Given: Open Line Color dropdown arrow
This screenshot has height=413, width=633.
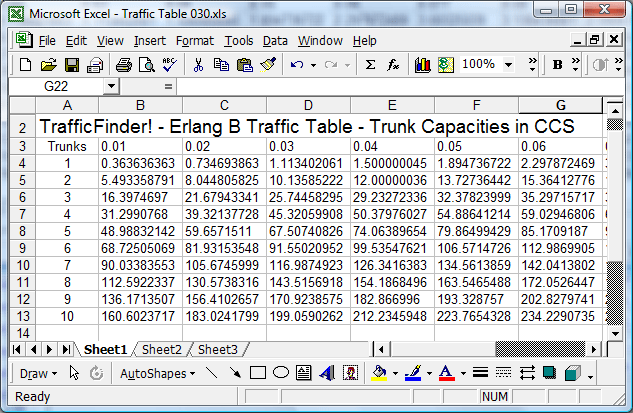Looking at the screenshot, I should click(x=429, y=373).
